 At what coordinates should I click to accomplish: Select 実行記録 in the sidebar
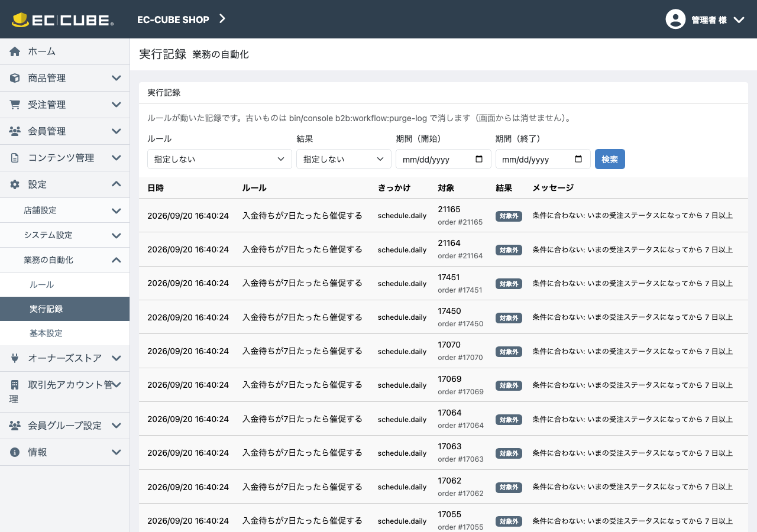tap(64, 309)
